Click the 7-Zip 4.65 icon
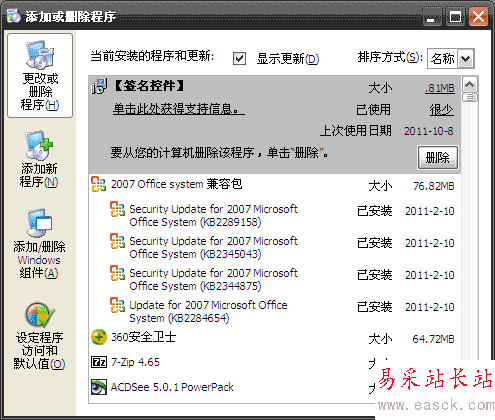Screen dimensions: 495x420 point(99,362)
